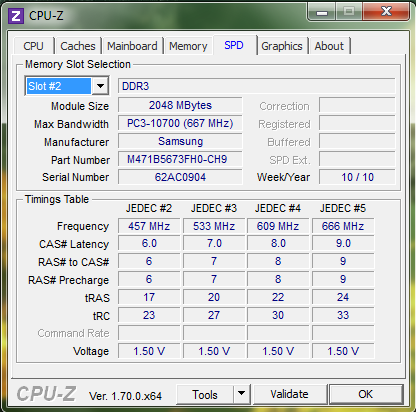Click the CPU-Z purple Z title icon
The width and height of the screenshot is (416, 412).
[16, 16]
